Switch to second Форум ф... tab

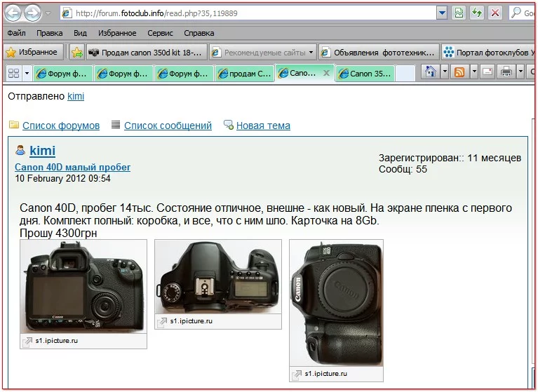click(x=123, y=74)
